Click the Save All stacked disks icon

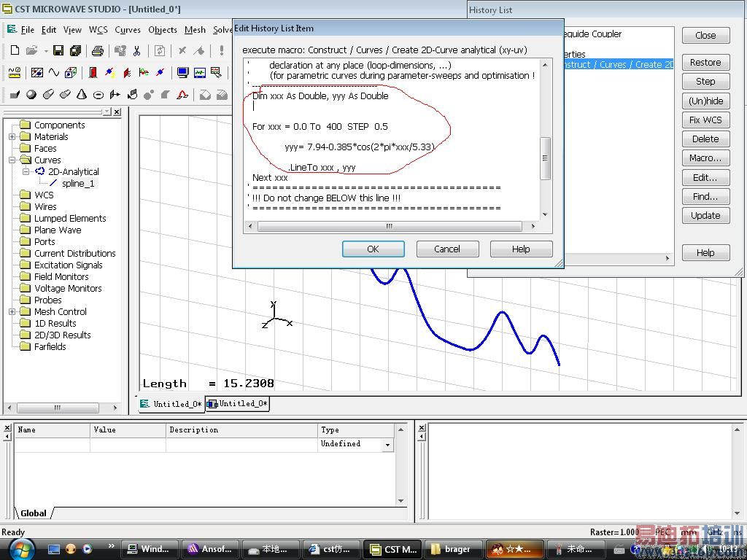[75, 50]
